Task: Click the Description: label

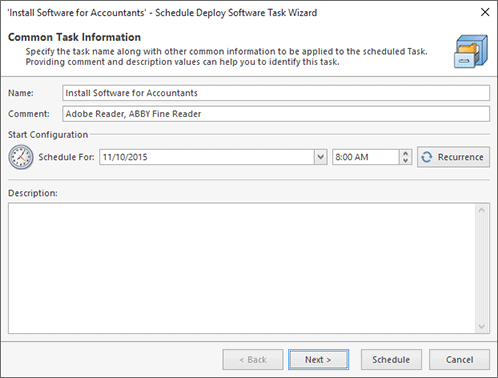Action: [33, 193]
